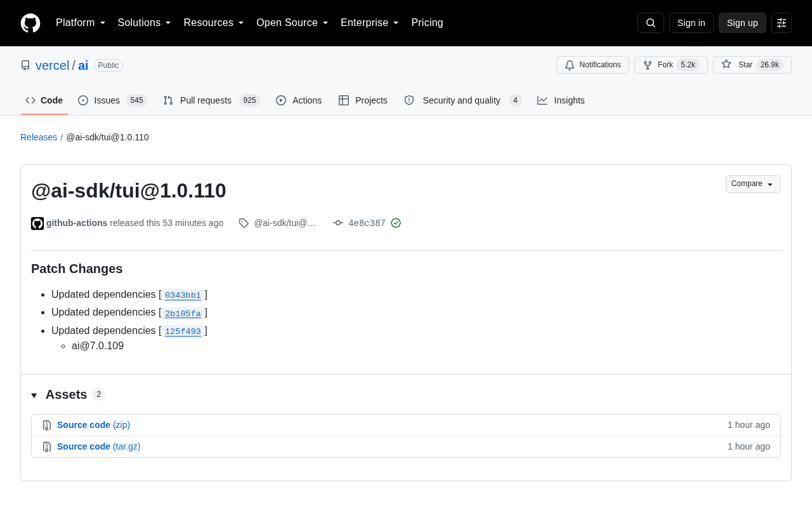Click the tag icon next to @ai-sdk/tui
This screenshot has width=812, height=508.
click(x=244, y=223)
